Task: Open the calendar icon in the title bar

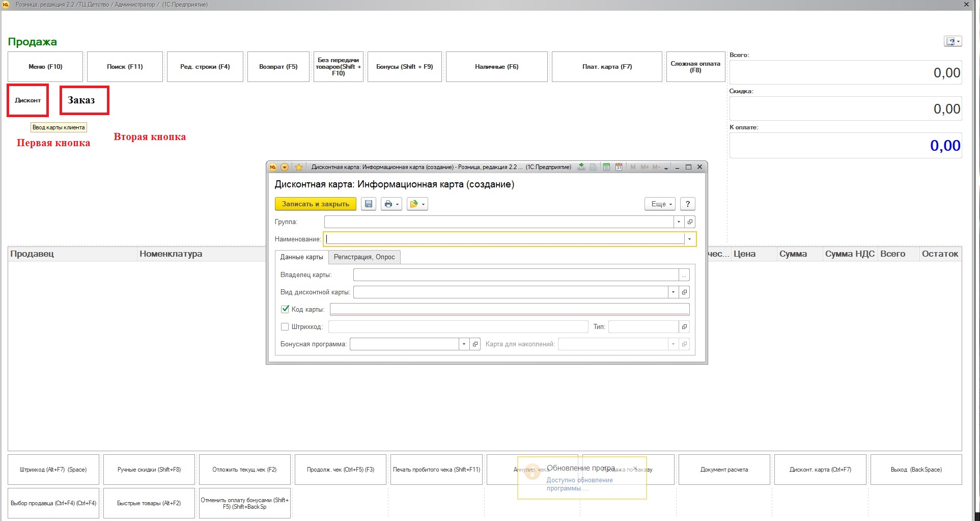Action: pyautogui.click(x=619, y=167)
